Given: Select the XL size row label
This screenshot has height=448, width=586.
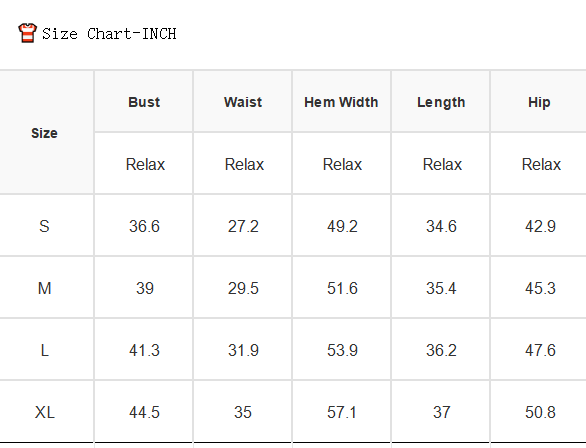Looking at the screenshot, I should 44,412.
